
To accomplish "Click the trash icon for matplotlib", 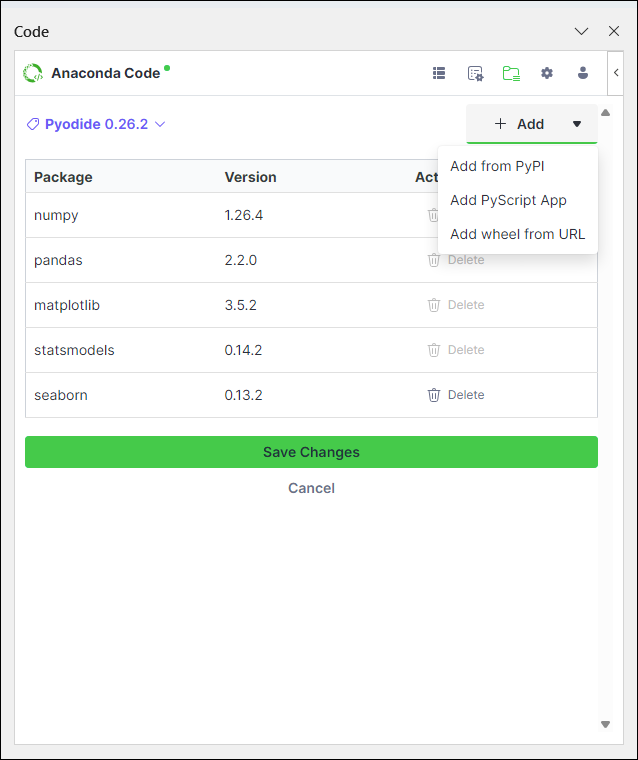I will click(433, 305).
